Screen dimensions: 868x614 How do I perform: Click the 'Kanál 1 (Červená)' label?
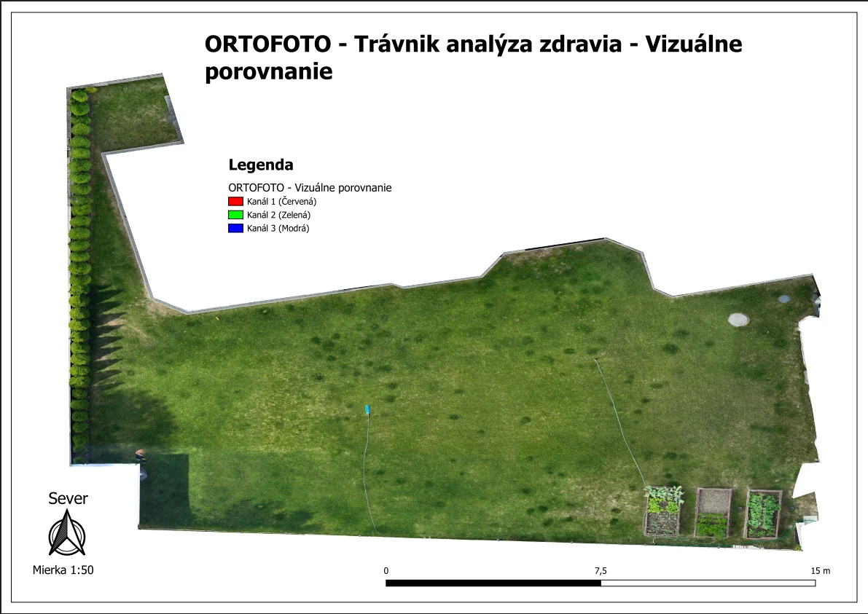pos(282,201)
